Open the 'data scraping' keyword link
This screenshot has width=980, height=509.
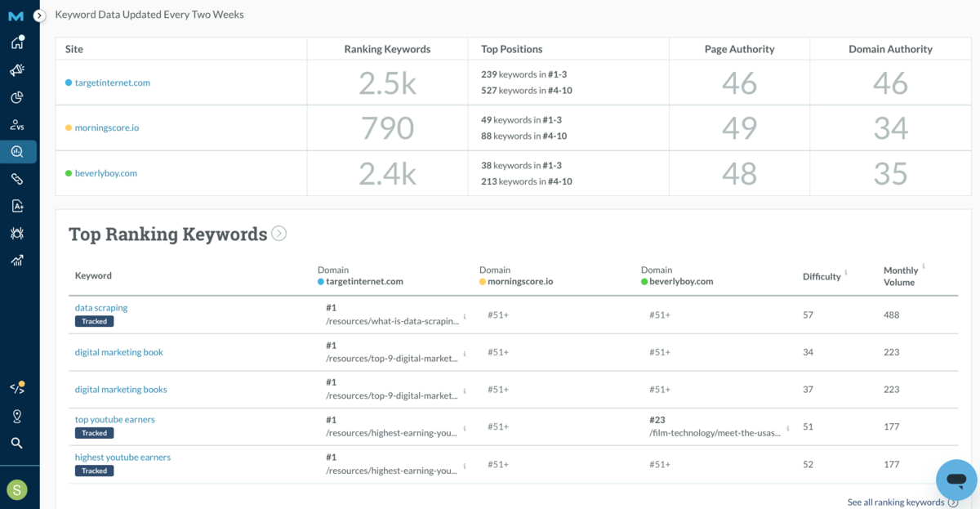point(101,308)
